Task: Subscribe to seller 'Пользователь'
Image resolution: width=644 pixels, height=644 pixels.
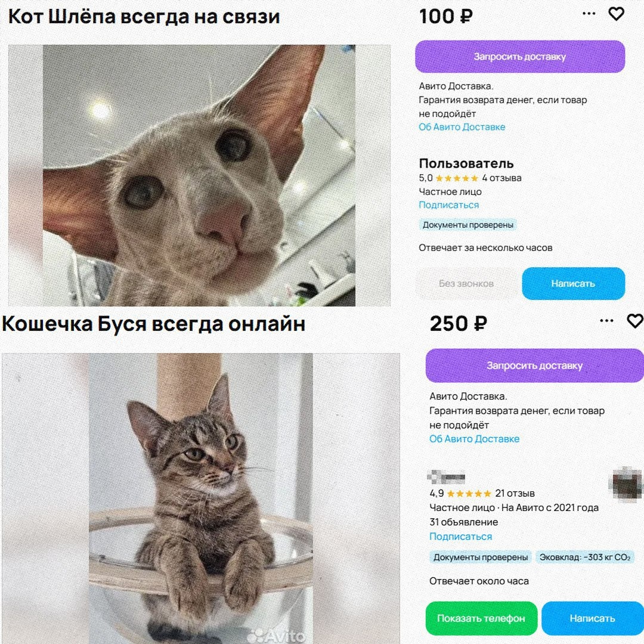Action: click(448, 205)
